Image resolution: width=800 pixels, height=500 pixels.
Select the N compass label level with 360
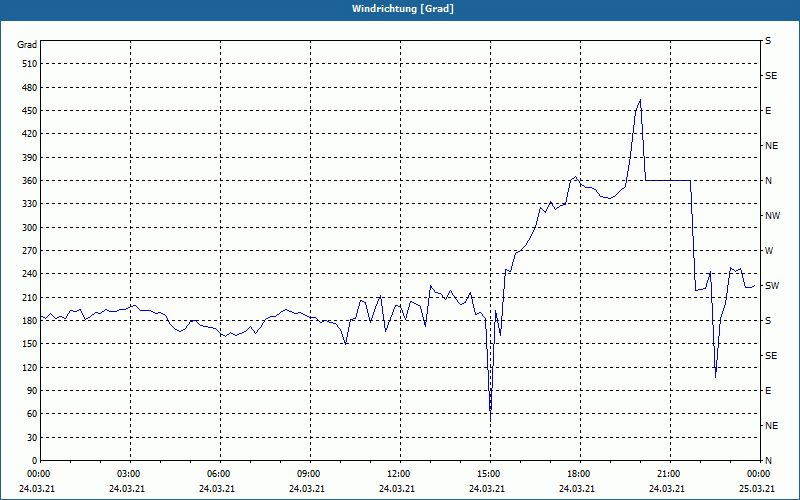[768, 181]
